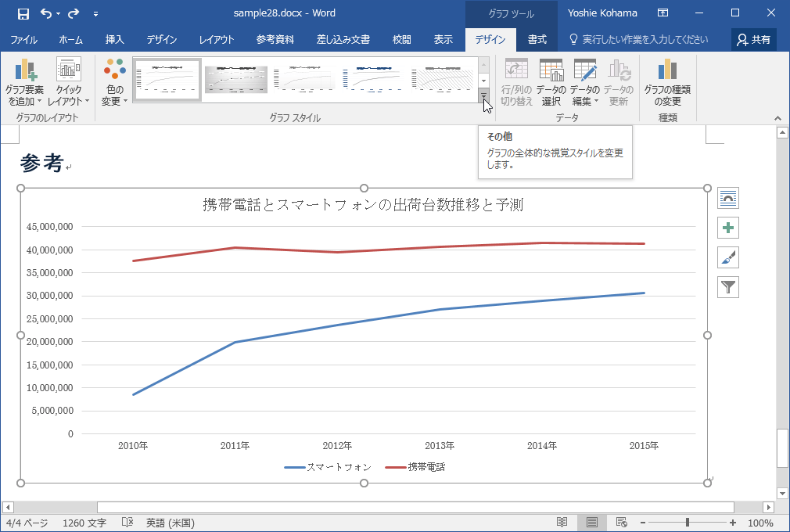Viewport: 790px width, 532px height.
Task: Click the 1260 文字 word count
Action: pos(84,523)
